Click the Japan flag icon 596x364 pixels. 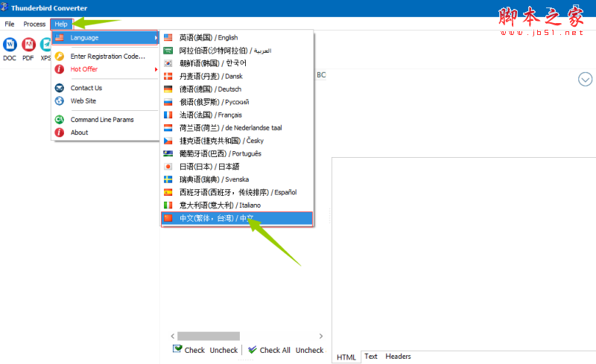tap(168, 167)
